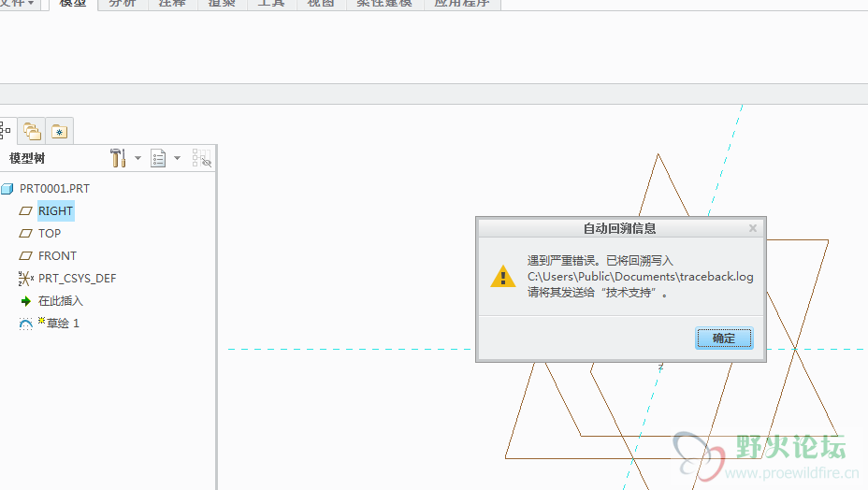
Task: Click the 确定 button in the error dialog
Action: 724,338
